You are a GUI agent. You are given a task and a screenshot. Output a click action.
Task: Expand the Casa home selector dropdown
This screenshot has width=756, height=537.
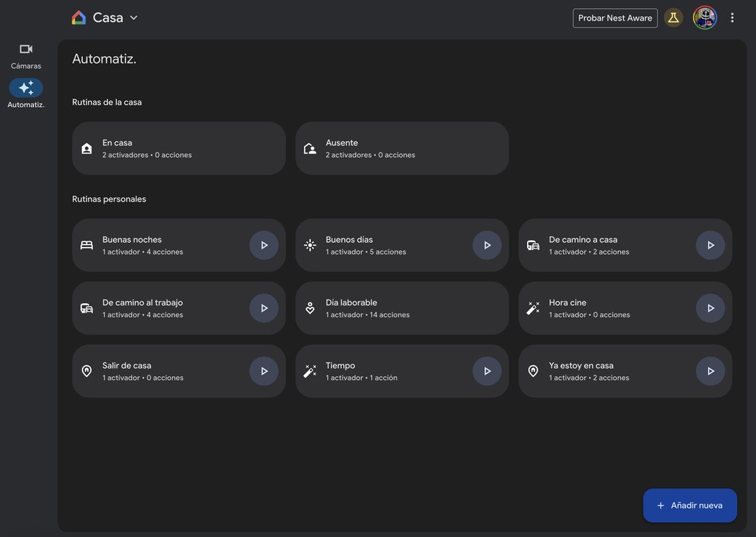[134, 18]
